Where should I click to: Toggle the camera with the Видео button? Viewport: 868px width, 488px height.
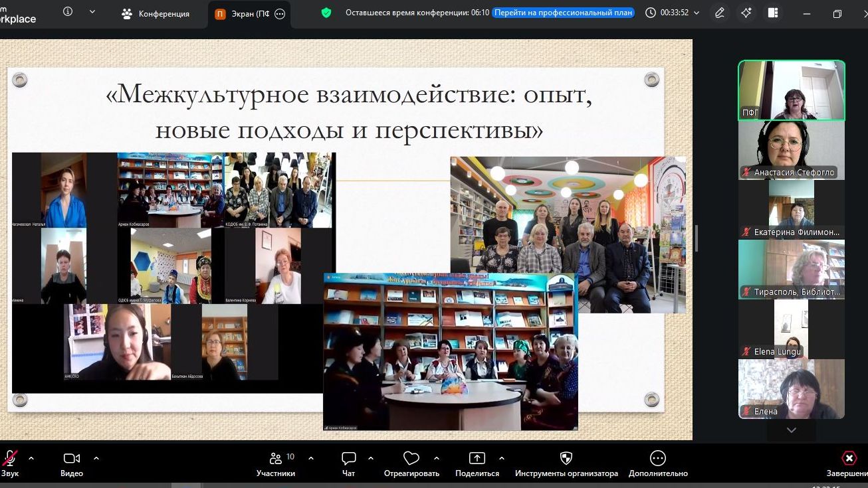click(71, 463)
